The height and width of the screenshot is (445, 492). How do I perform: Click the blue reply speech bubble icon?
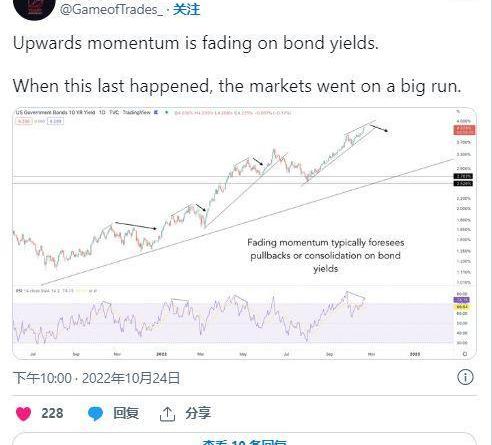95,414
